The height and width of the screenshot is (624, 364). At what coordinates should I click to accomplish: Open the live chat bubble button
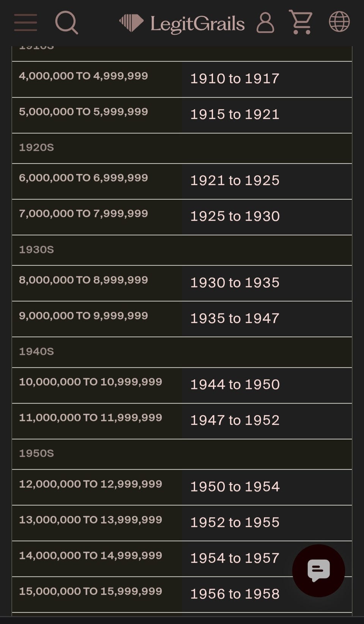(x=318, y=570)
